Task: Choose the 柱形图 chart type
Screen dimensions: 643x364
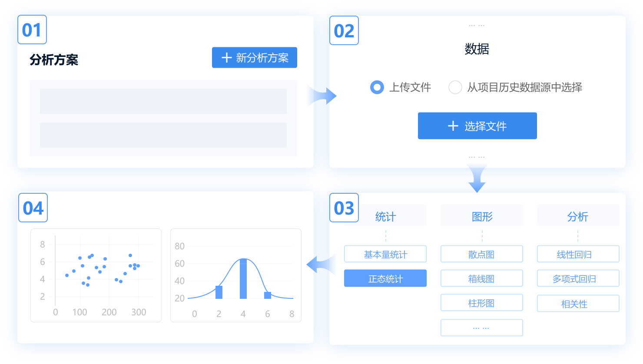Action: [481, 303]
